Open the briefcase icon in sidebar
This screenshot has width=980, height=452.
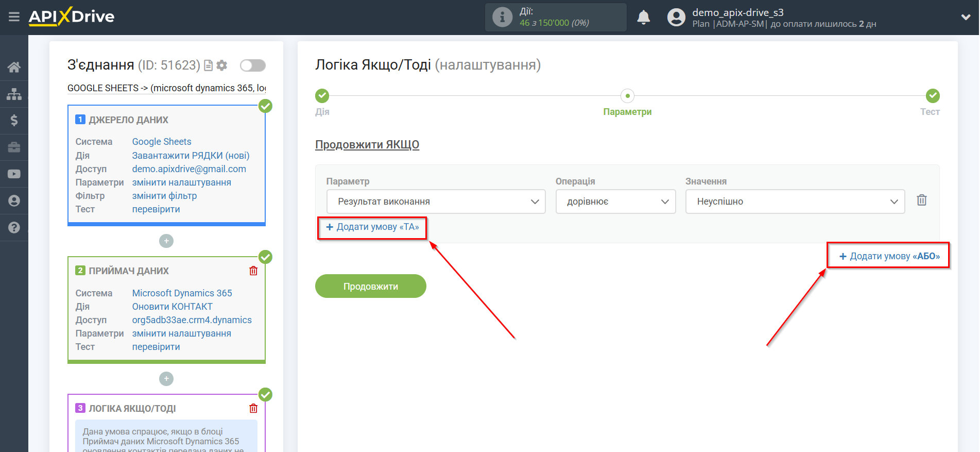point(14,147)
